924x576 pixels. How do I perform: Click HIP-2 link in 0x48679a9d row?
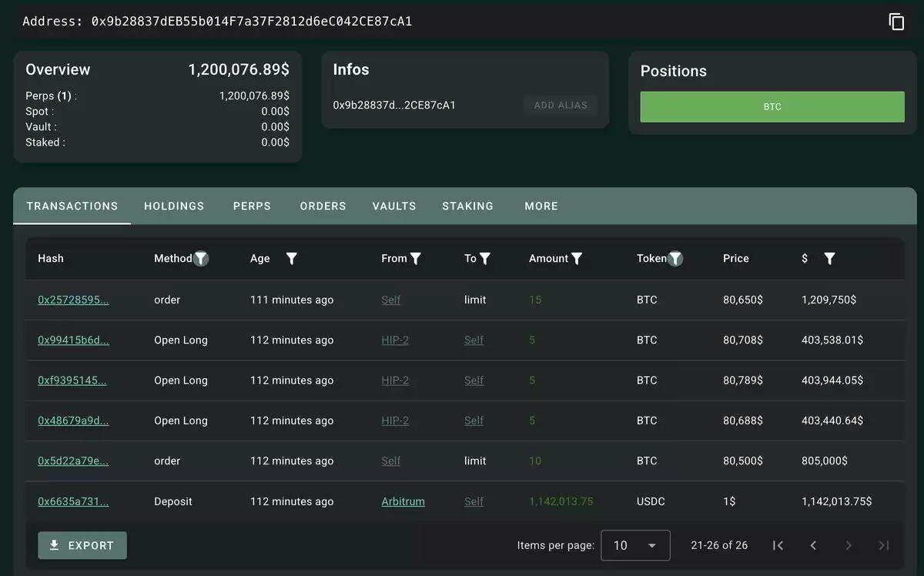pyautogui.click(x=395, y=420)
